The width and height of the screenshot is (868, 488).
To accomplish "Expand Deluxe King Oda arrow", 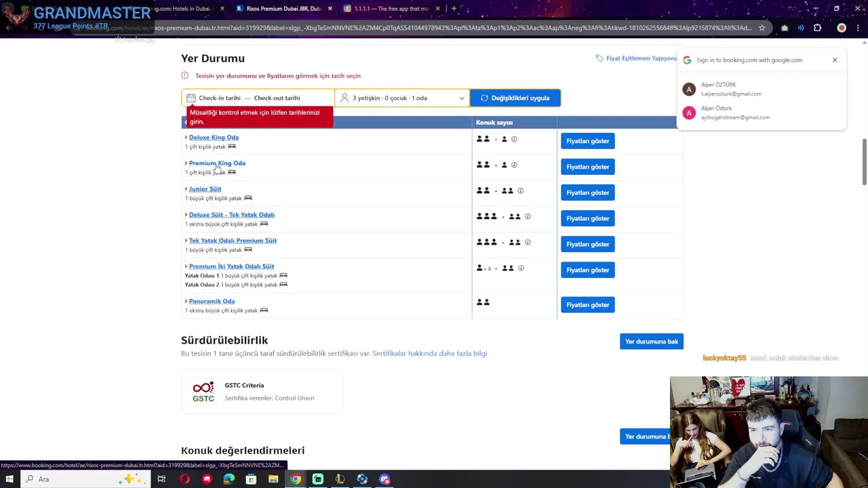I will (x=186, y=138).
